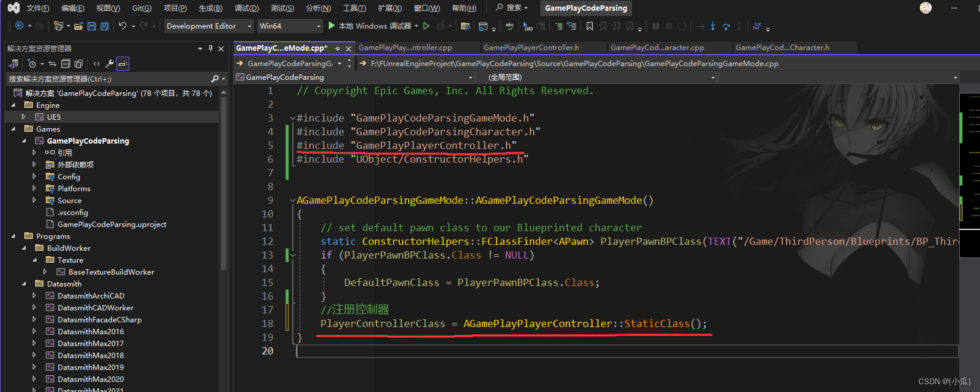The height and width of the screenshot is (392, 980).
Task: Open dropdown next to 本地 Windows 调试器
Action: pyautogui.click(x=415, y=26)
